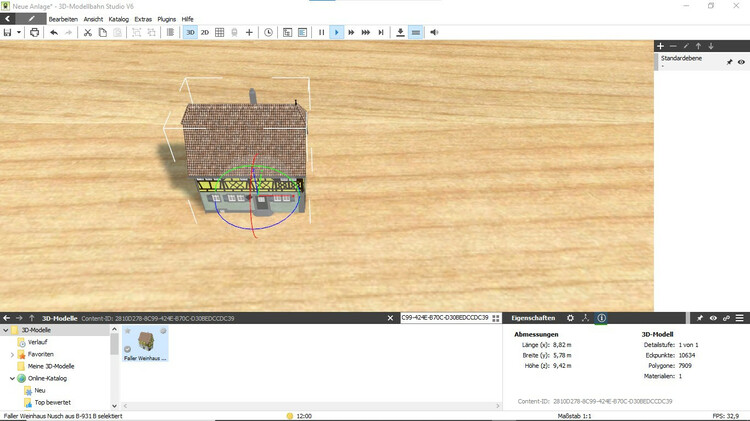Switch to 3D view mode
This screenshot has height=421, width=750.
click(190, 32)
